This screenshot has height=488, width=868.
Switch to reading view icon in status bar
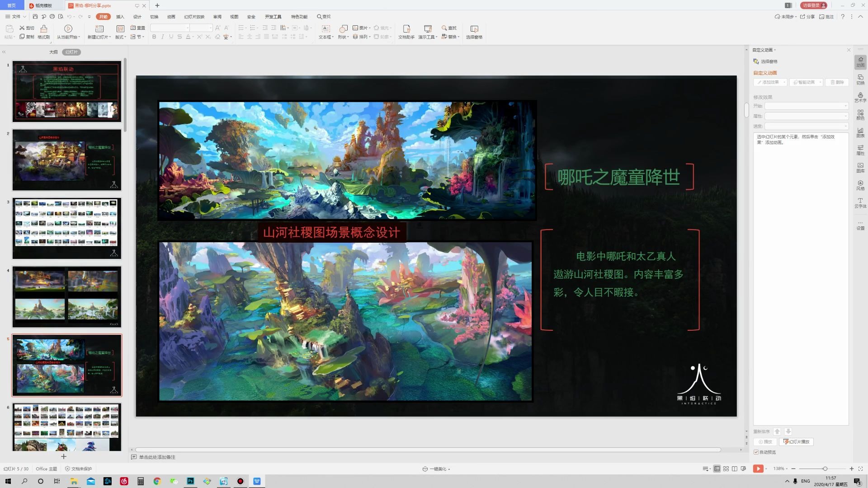point(735,469)
